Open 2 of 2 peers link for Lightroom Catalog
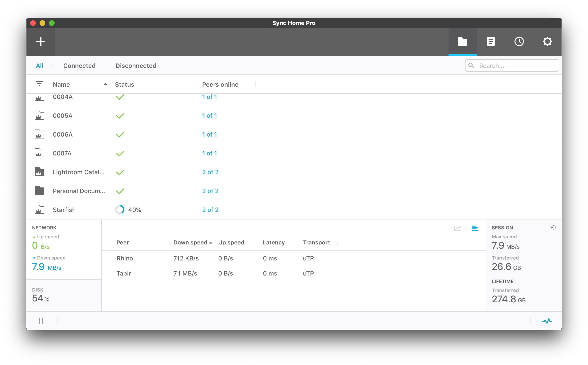This screenshot has width=588, height=365. coord(210,172)
